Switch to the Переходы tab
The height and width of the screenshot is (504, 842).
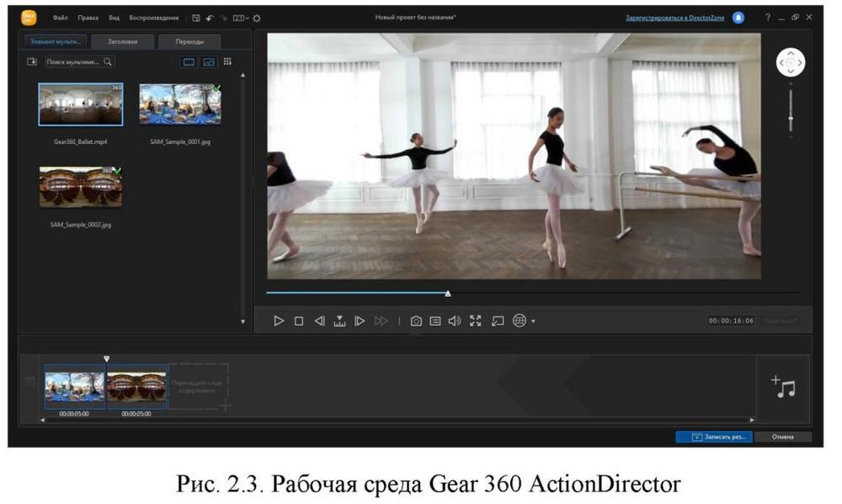[x=189, y=41]
